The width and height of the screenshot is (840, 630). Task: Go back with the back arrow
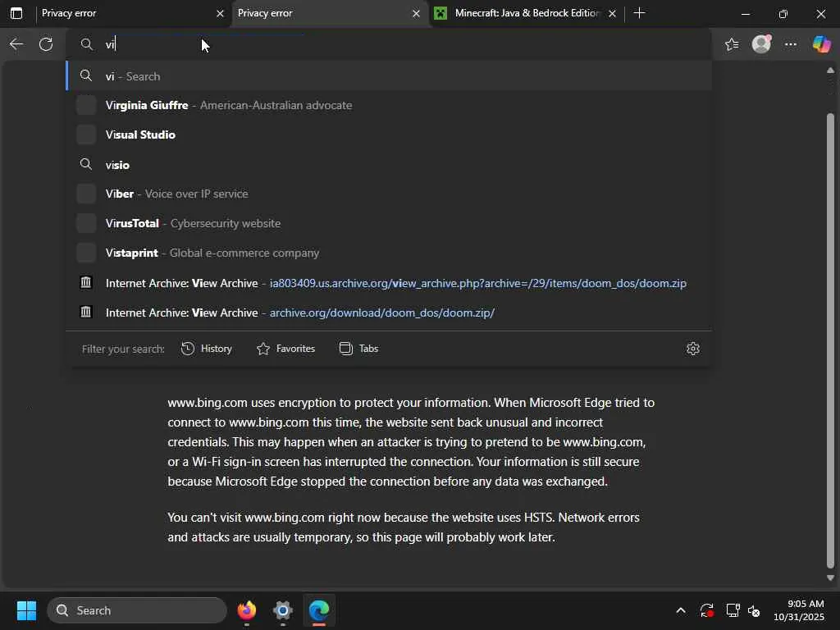point(16,44)
